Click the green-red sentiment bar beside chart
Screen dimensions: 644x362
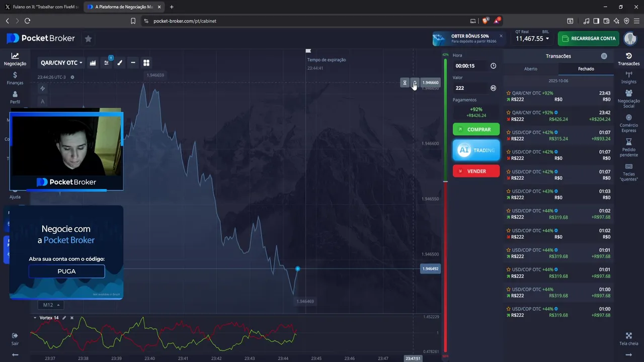point(445,205)
